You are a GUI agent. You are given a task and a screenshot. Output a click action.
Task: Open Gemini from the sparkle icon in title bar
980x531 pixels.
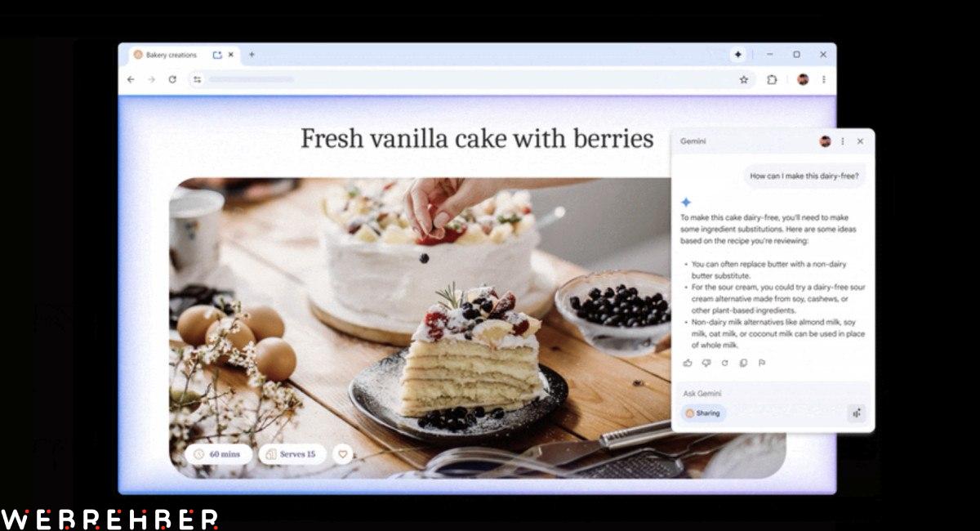pos(738,55)
